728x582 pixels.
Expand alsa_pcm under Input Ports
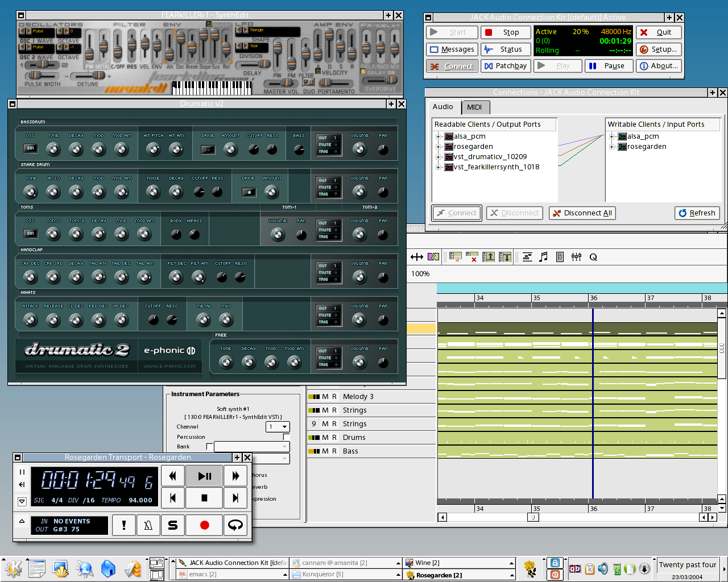pos(612,136)
